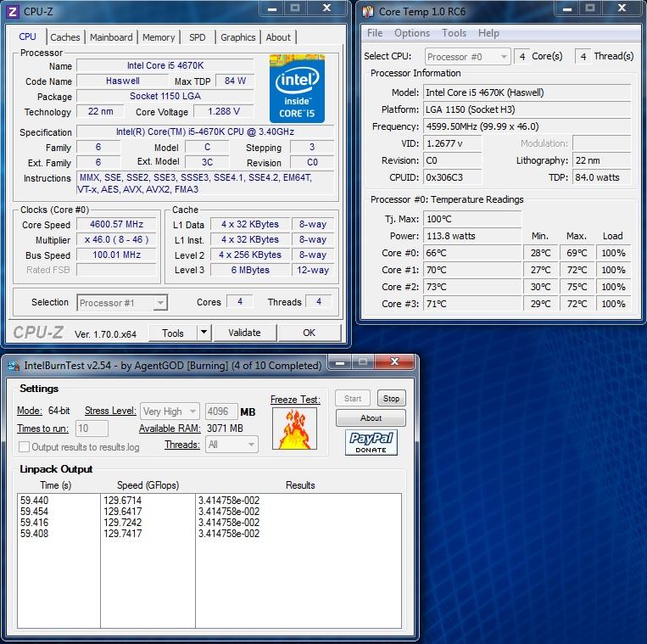Click the Tj. Max 100°C value
The image size is (647, 644).
pyautogui.click(x=472, y=219)
